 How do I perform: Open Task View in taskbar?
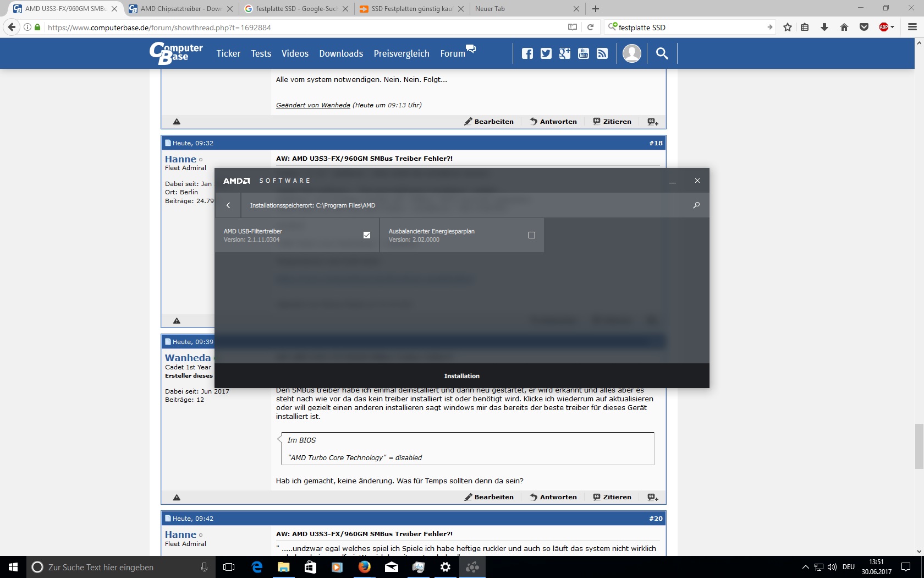point(229,567)
